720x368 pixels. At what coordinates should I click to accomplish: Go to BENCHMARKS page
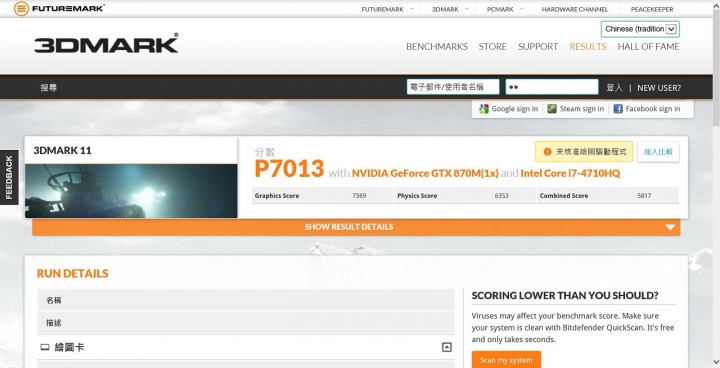click(x=437, y=46)
